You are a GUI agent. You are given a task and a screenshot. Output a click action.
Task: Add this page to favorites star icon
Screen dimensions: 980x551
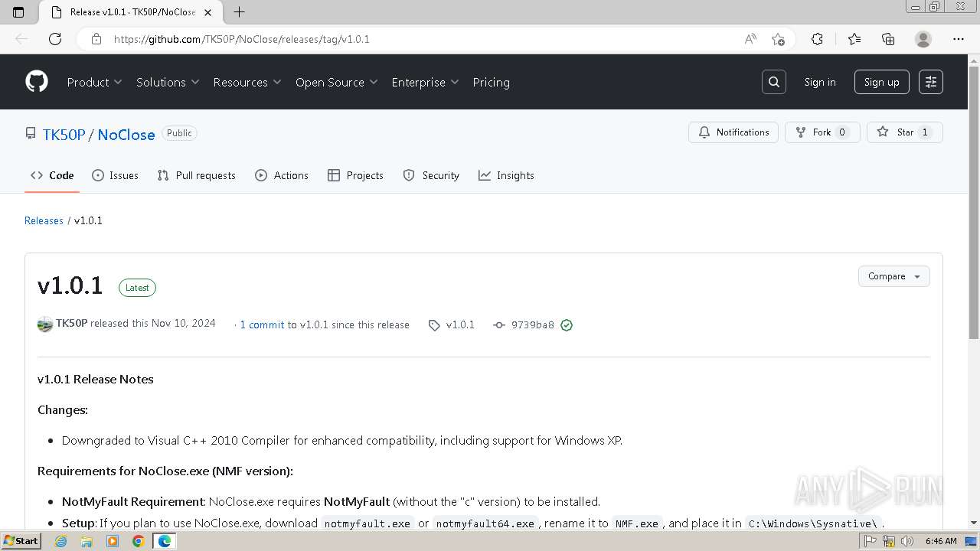coord(778,39)
